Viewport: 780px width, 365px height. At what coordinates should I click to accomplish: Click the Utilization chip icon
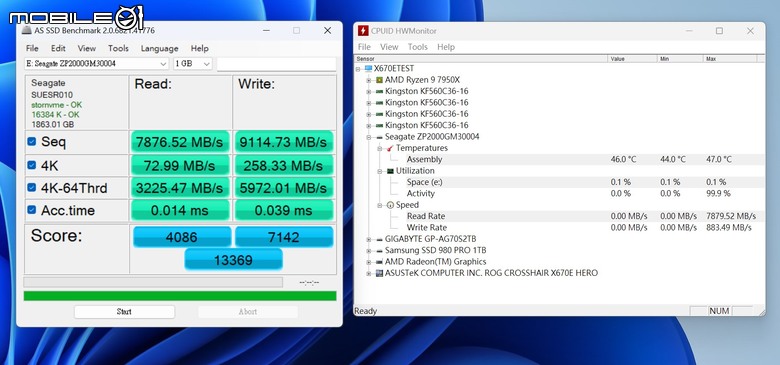(x=390, y=171)
